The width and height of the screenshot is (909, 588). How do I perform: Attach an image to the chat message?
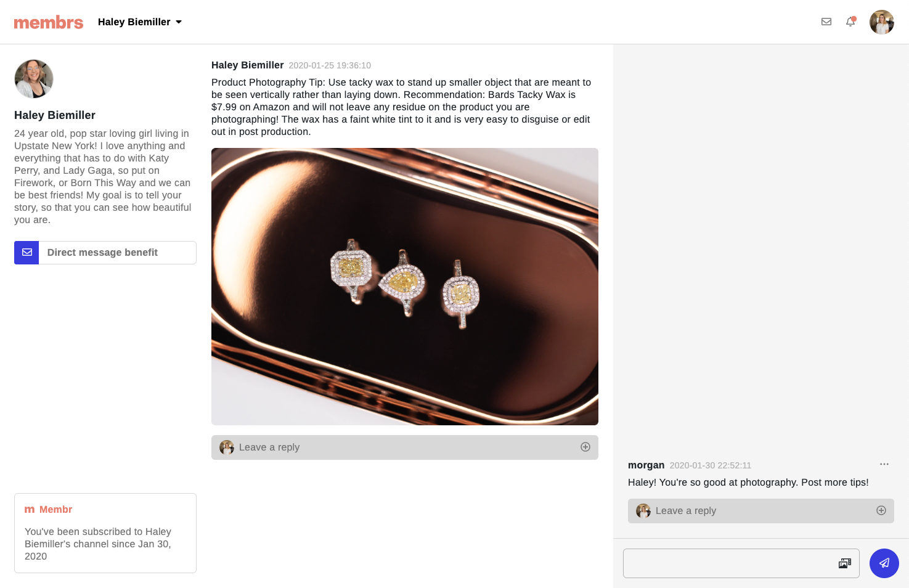tap(845, 563)
